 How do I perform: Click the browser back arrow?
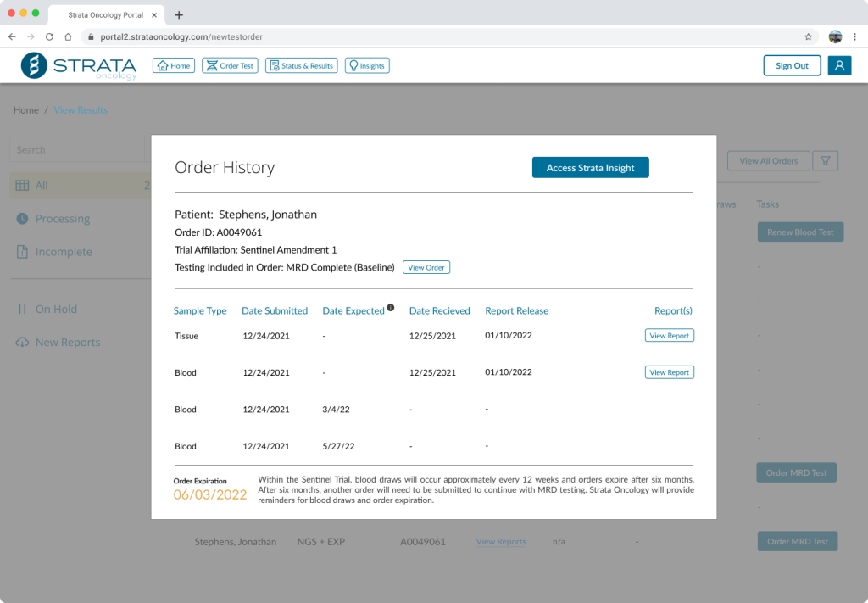(12, 37)
